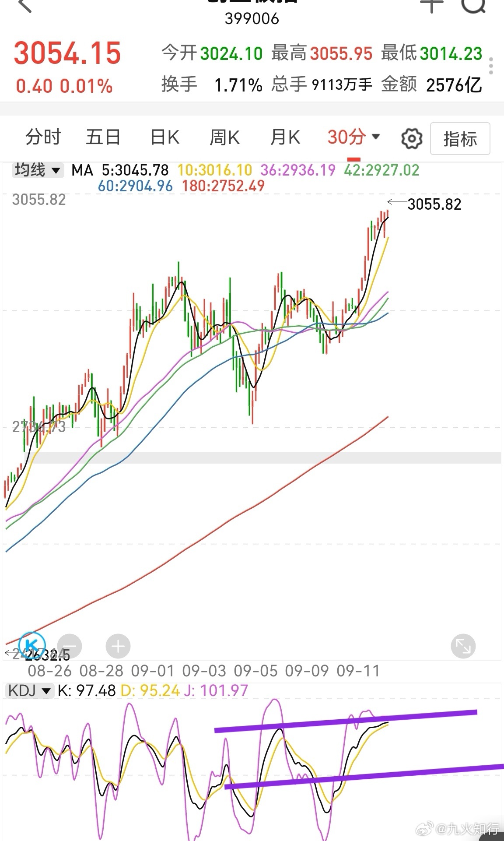504x841 pixels.
Task: Tap the 09-05 date on time axis
Action: tap(255, 671)
